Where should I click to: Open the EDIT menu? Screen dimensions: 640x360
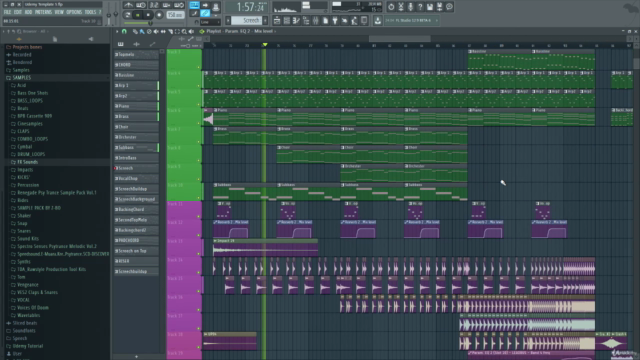[18, 12]
